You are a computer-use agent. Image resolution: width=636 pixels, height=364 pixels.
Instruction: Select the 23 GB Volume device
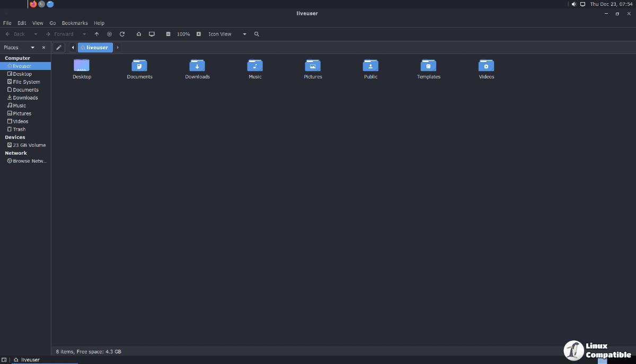click(x=29, y=145)
